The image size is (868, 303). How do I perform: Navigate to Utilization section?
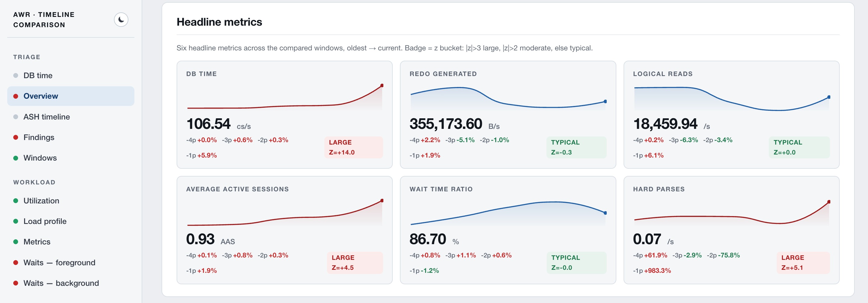71,201
